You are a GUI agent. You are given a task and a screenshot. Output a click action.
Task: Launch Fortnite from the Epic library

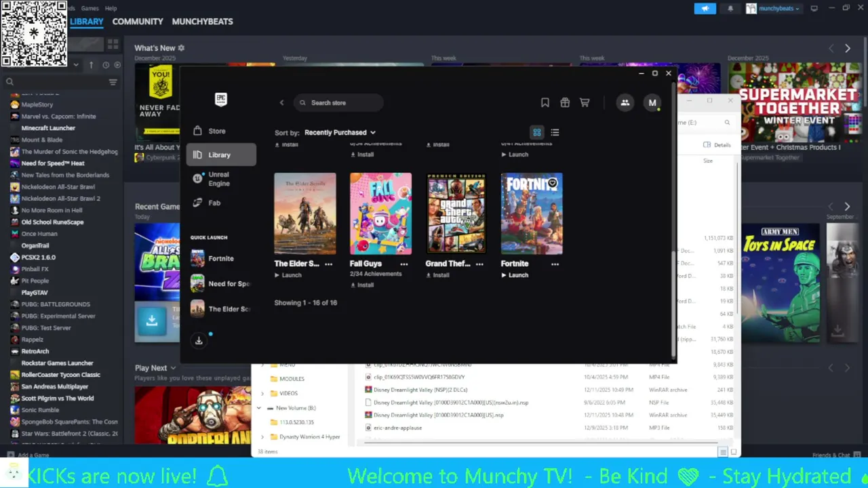514,275
